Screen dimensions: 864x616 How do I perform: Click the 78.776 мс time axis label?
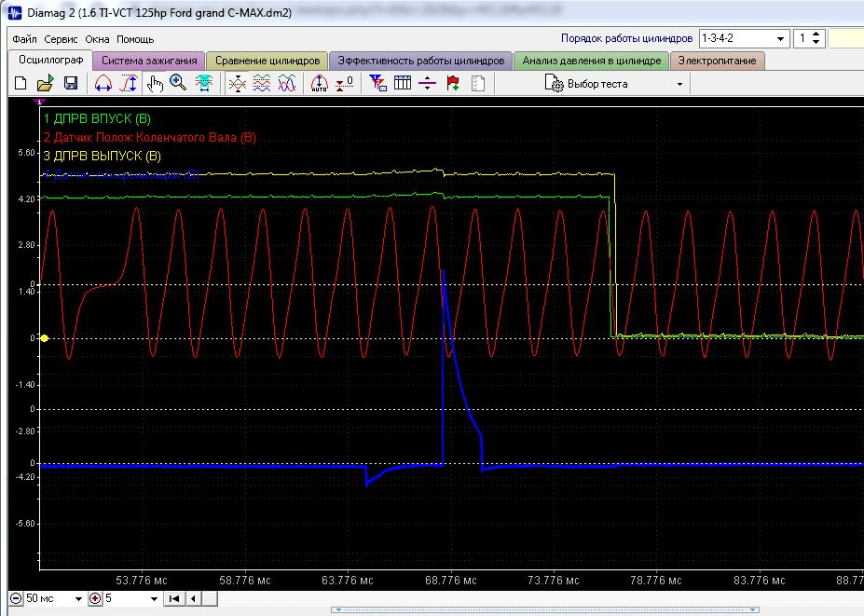(656, 581)
